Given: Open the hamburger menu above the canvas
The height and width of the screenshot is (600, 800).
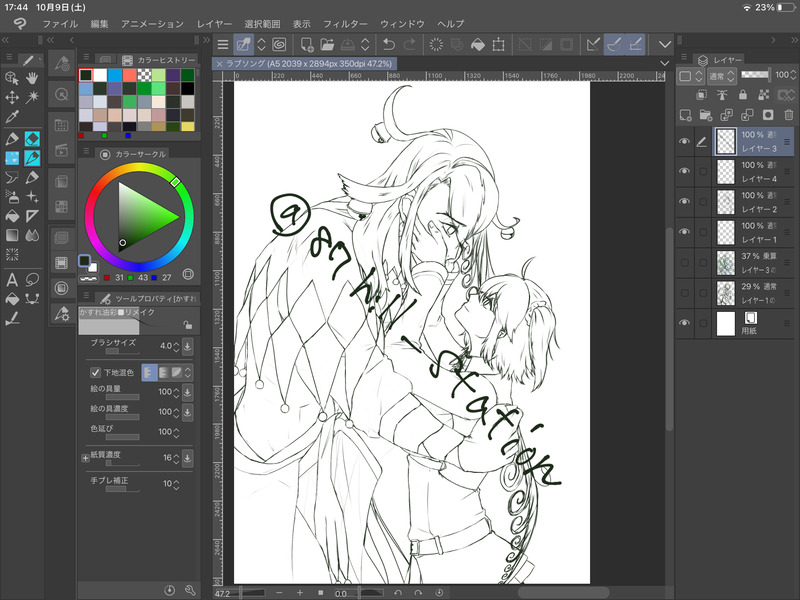Looking at the screenshot, I should 222,45.
